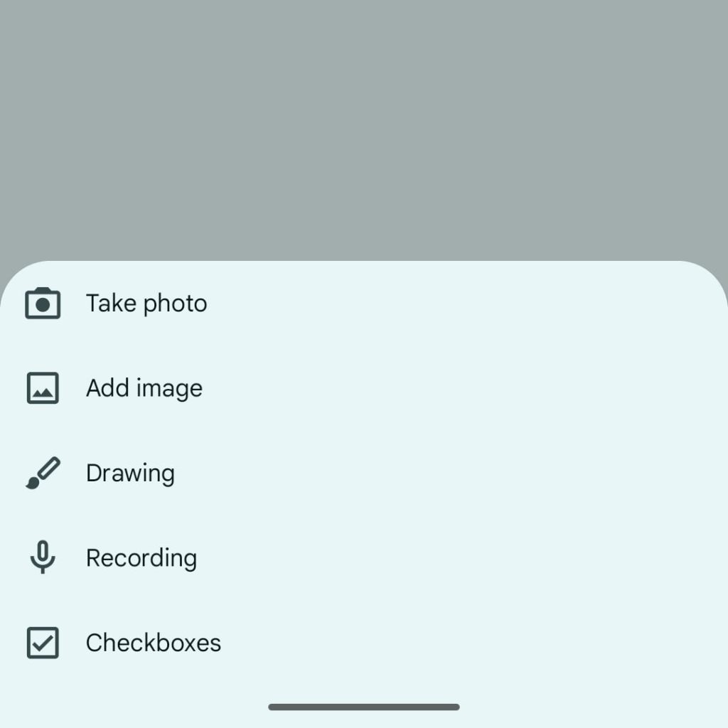Pick the "Checkboxes" option text
The image size is (728, 728).
[x=154, y=643]
